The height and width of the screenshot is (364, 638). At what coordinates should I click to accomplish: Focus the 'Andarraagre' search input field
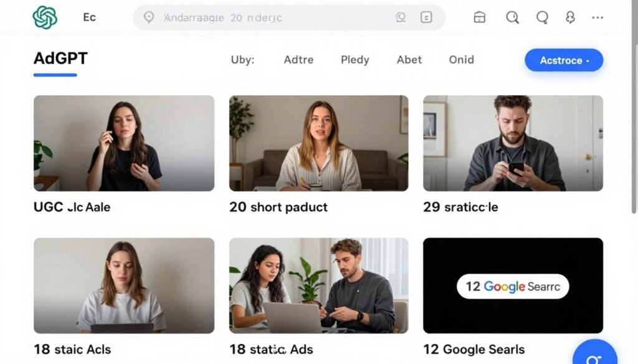(289, 17)
